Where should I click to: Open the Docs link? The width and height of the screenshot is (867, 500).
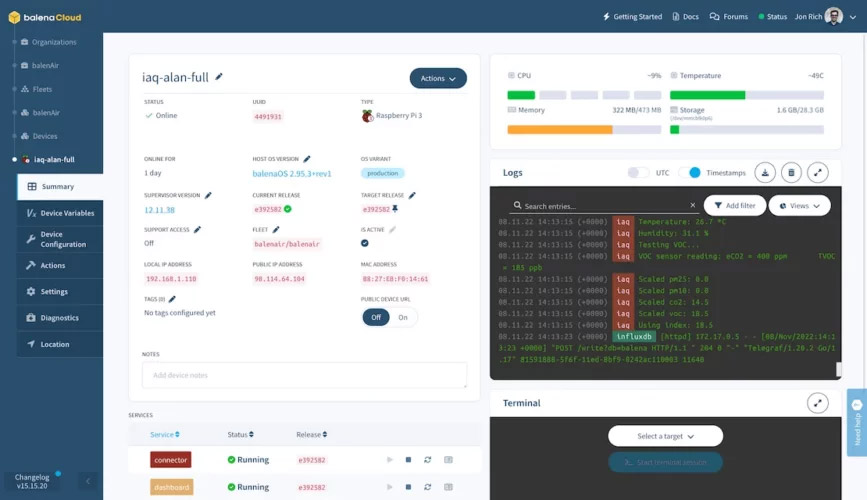686,17
